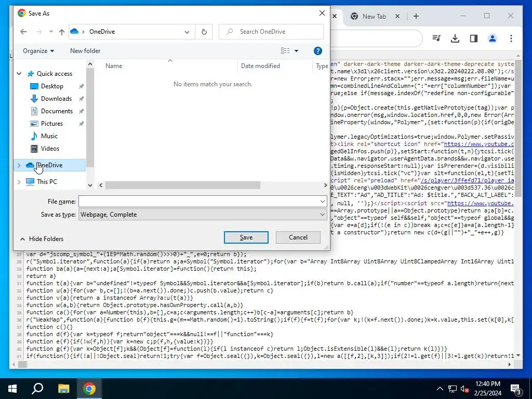This screenshot has height=399, width=532.
Task: Click the /s/player/3ffefd71 preload link
Action: pos(467,180)
